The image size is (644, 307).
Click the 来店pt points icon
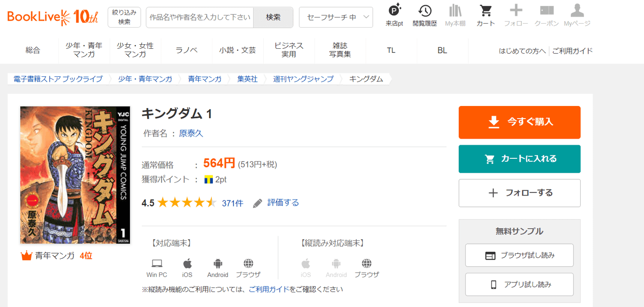394,11
